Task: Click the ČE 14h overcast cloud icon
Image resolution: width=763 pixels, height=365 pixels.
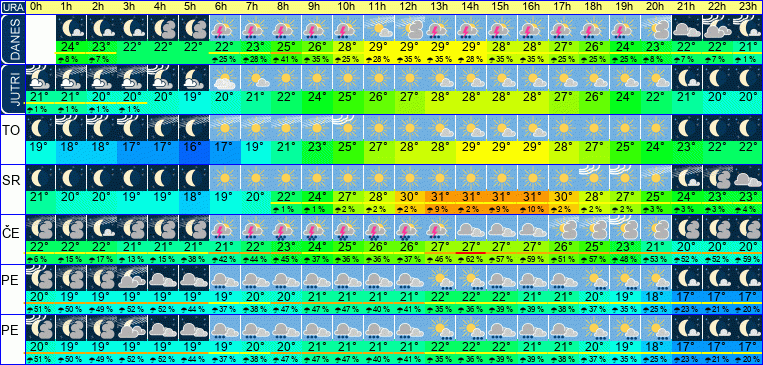Action: coord(471,228)
